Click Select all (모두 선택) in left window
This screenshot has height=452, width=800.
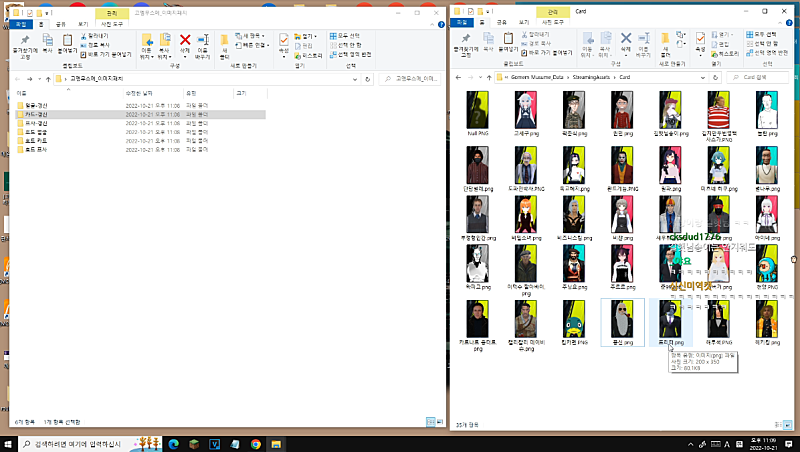pos(345,36)
